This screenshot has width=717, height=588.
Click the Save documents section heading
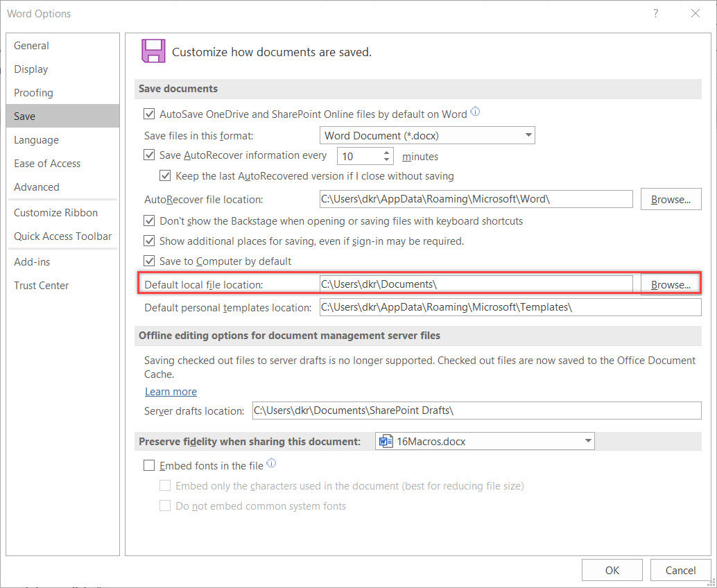click(x=178, y=89)
